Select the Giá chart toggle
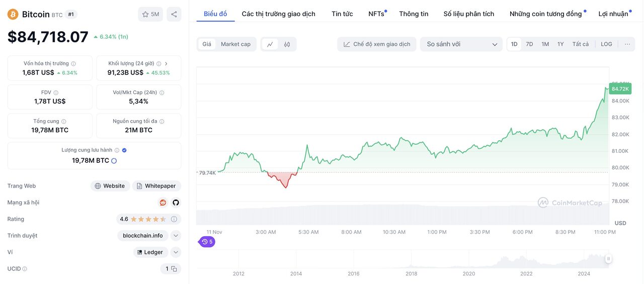Screen dimensions: 644x284 tap(207, 44)
